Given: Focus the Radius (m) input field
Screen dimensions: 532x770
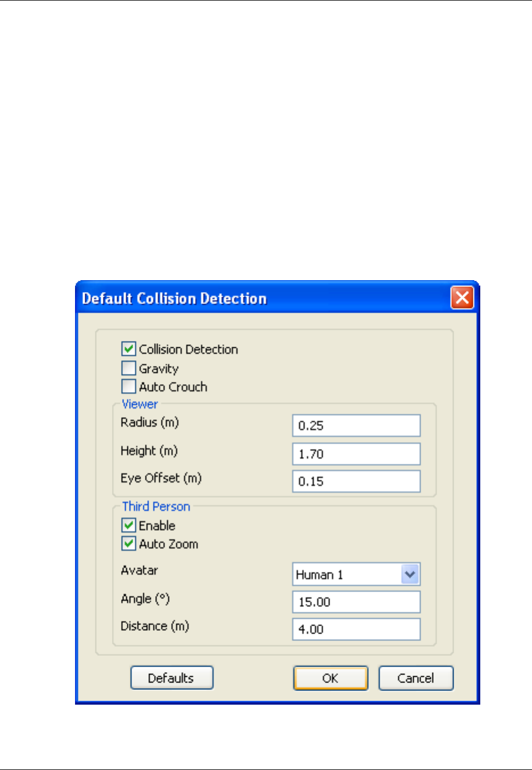Looking at the screenshot, I should click(356, 426).
